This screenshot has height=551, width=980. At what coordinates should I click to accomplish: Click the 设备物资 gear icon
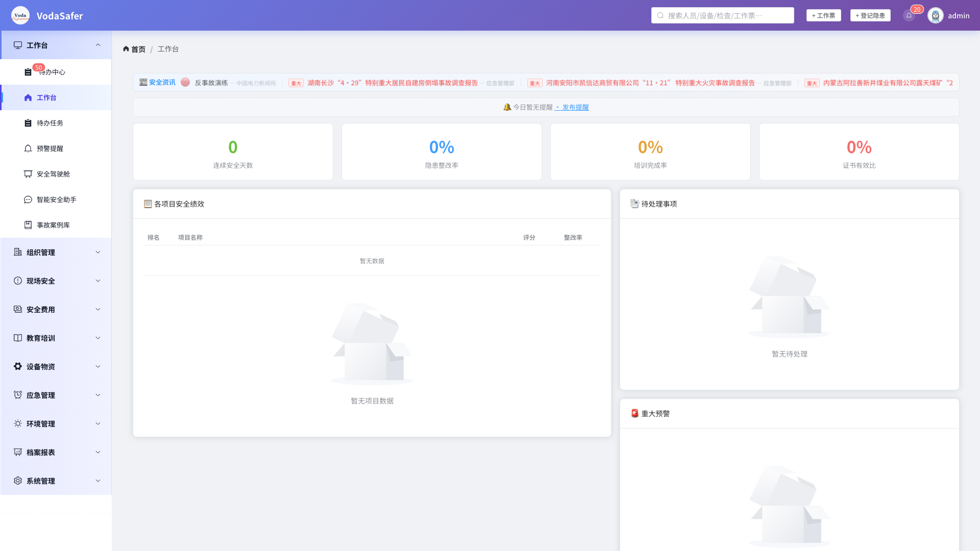18,366
